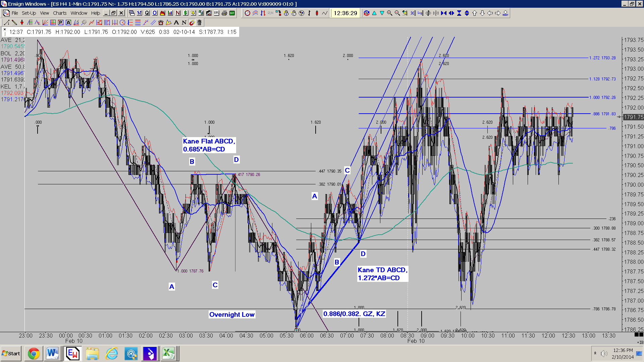Switch chart to candlestick style

pos(317,13)
